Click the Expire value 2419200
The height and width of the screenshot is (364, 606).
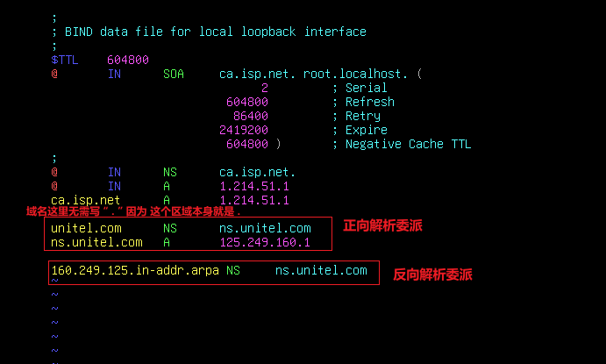coord(244,130)
